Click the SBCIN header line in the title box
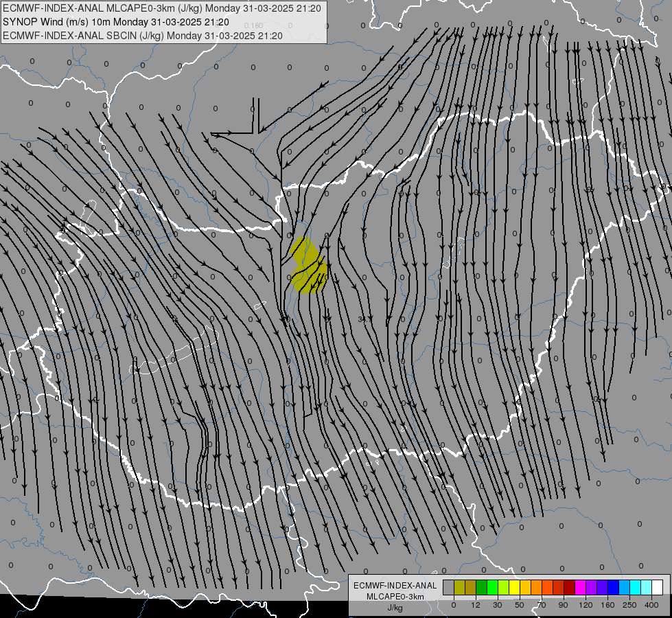 143,36
